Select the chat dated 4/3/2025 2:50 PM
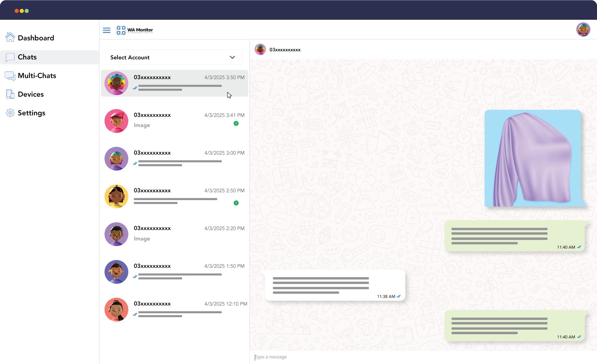 174,196
